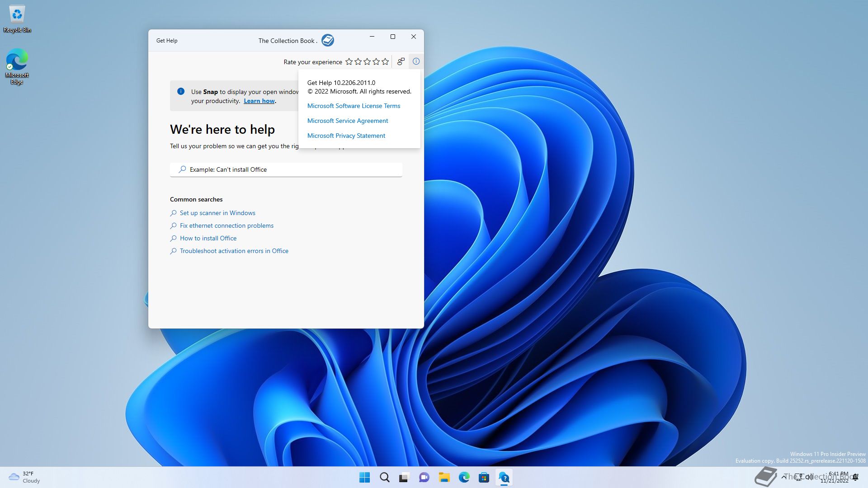Open the network status tray icon
Screen dimensions: 868x488
click(x=799, y=477)
